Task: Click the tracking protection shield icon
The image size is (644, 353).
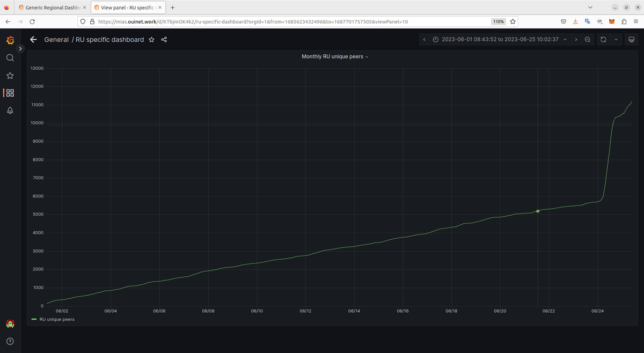Action: [83, 21]
